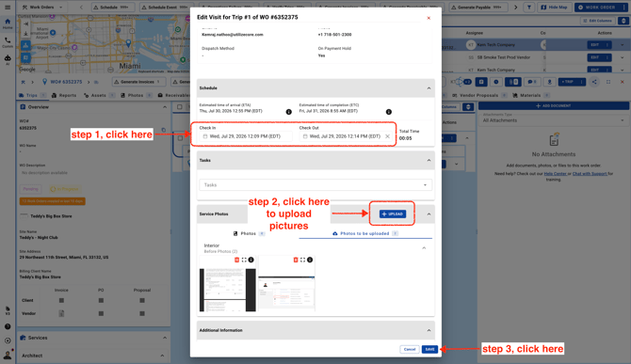This screenshot has width=631, height=364.
Task: Close the Edit Visit dialog with the red X
Action: [429, 18]
